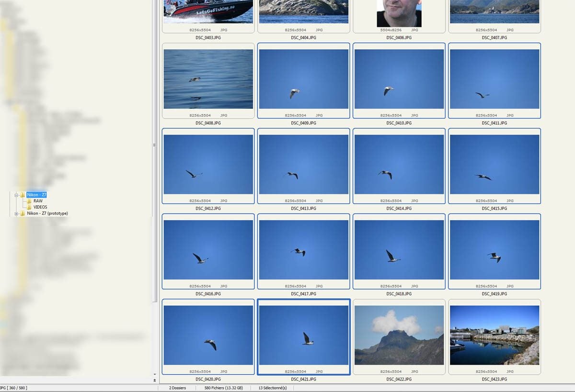Click the DSC_0415.JPG file name label
This screenshot has width=575, height=392.
(494, 209)
